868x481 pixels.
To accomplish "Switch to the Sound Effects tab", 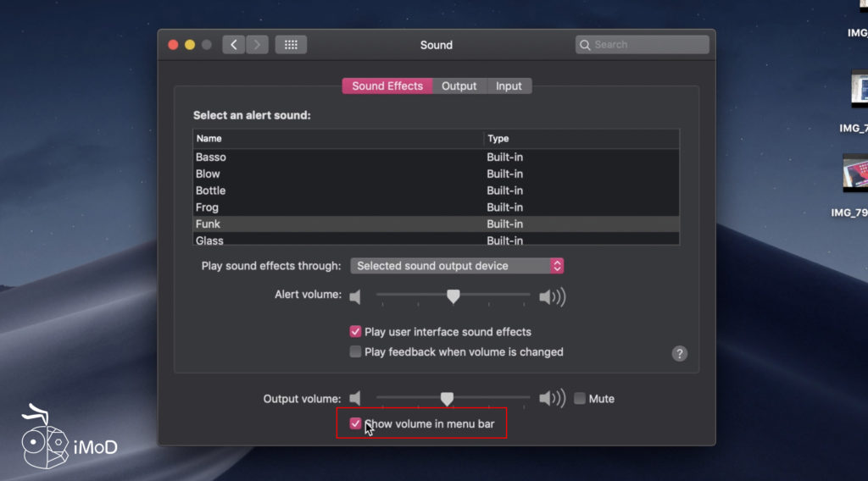I will pos(387,86).
